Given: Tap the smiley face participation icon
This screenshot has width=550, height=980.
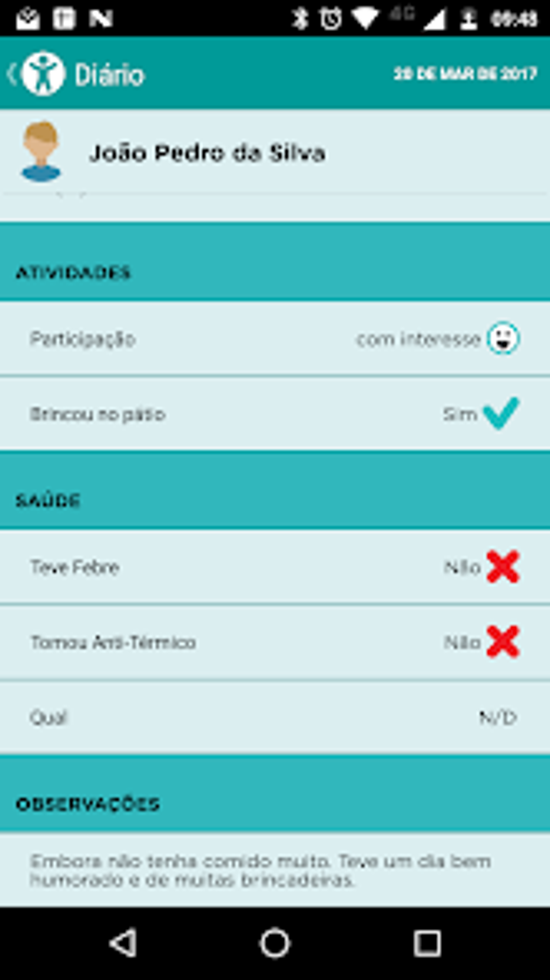Looking at the screenshot, I should tap(503, 338).
